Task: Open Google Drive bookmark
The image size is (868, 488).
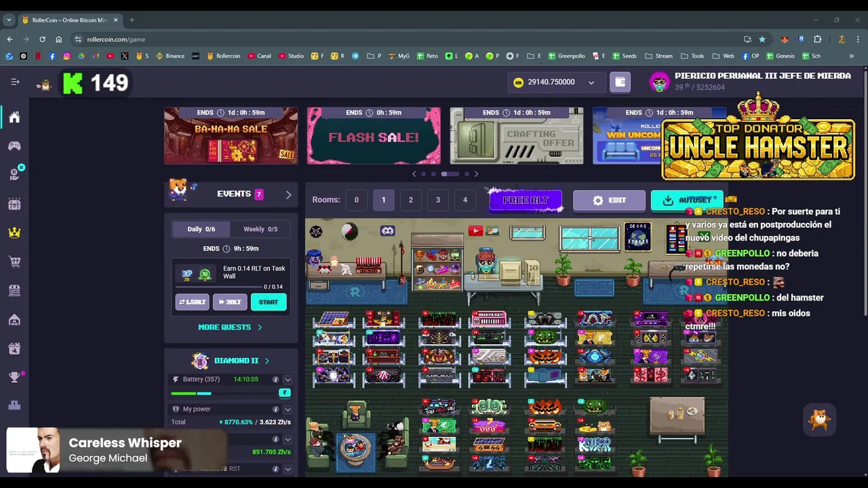Action: pos(81,56)
